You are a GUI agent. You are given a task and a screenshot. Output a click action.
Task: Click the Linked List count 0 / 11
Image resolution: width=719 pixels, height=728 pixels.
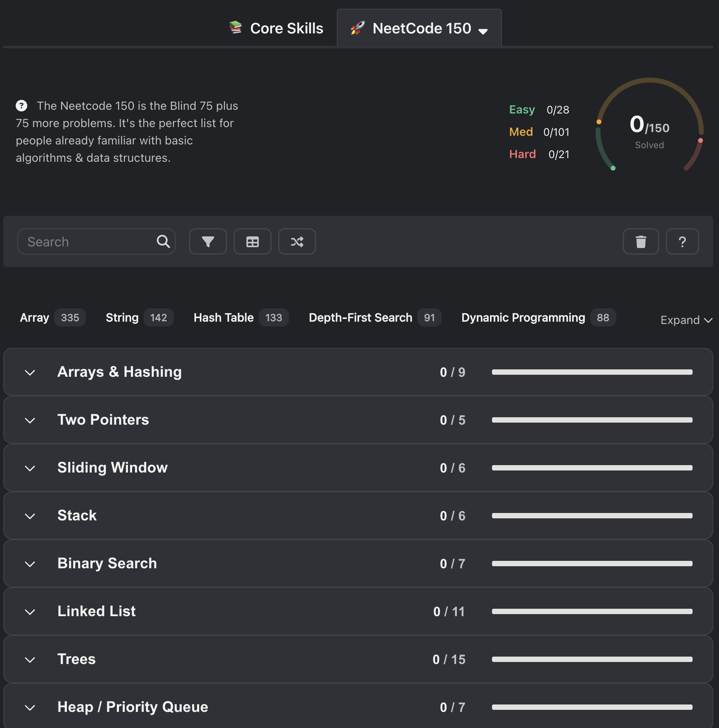click(x=449, y=612)
